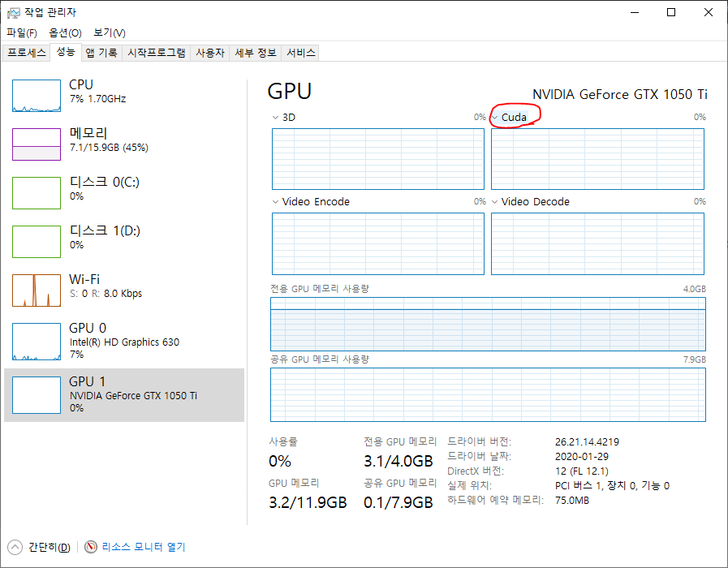
Task: Switch to the 앱 기록 tab
Action: [101, 53]
